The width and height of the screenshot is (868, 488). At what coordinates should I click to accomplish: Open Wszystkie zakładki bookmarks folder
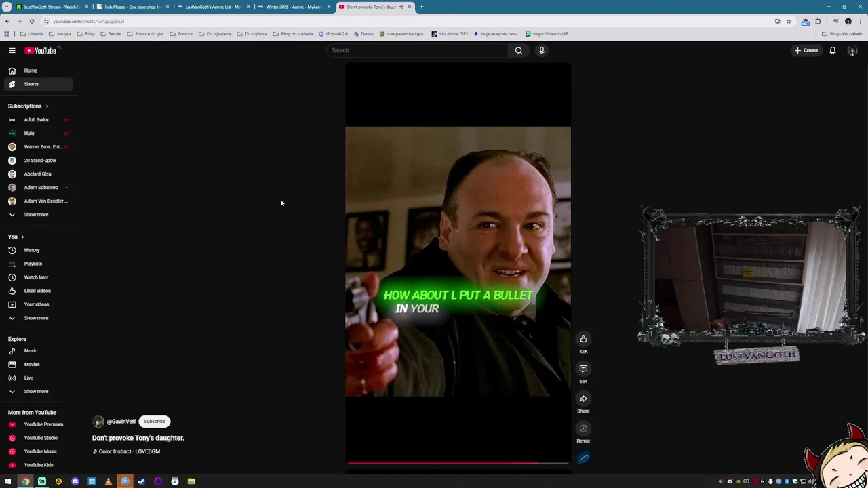(842, 34)
